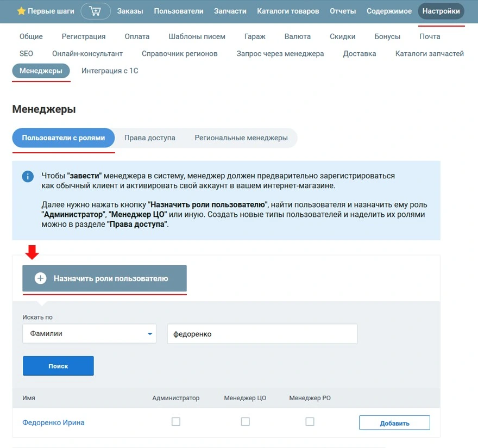The height and width of the screenshot is (448, 478).
Task: Click the Администратор column header
Action: (176, 398)
